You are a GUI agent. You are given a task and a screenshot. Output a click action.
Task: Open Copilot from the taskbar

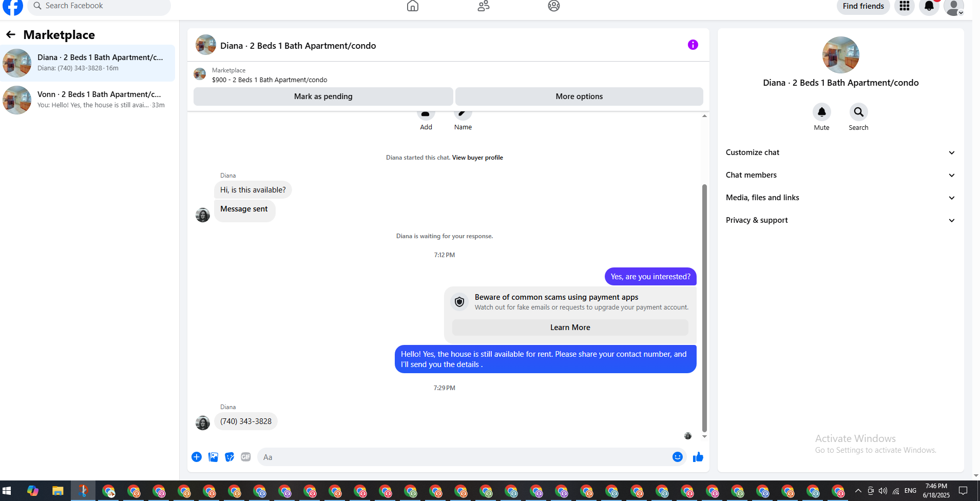click(33, 491)
